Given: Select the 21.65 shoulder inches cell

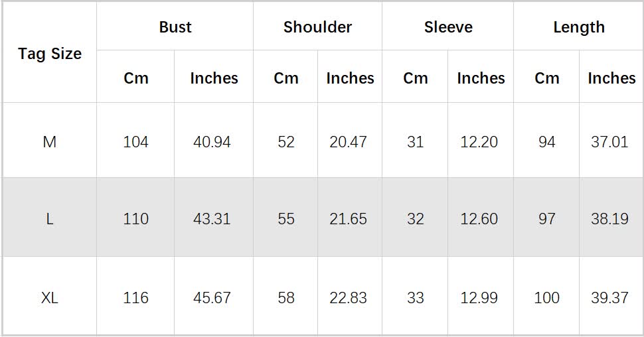Looking at the screenshot, I should [349, 218].
